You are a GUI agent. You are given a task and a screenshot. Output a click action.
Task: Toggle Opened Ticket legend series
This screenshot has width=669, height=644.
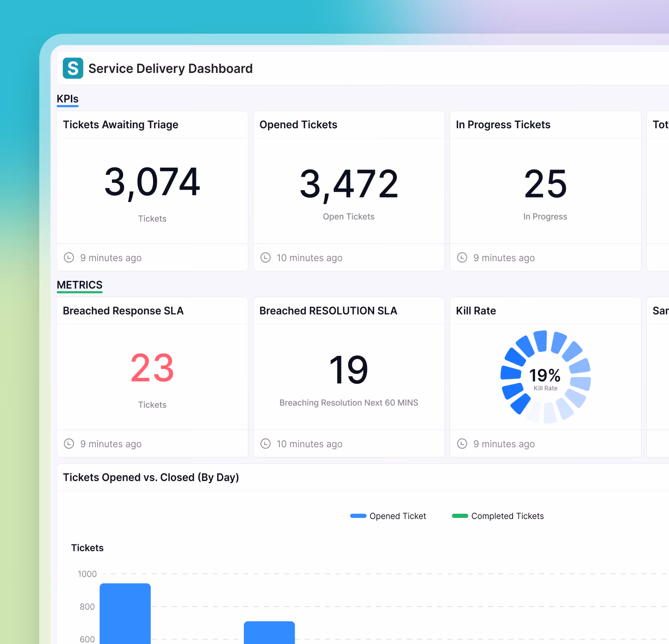click(388, 516)
